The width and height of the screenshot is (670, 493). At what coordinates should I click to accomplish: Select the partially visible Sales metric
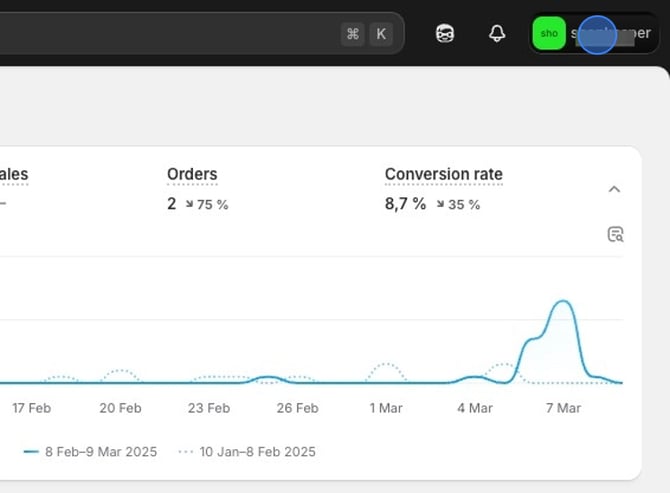13,174
